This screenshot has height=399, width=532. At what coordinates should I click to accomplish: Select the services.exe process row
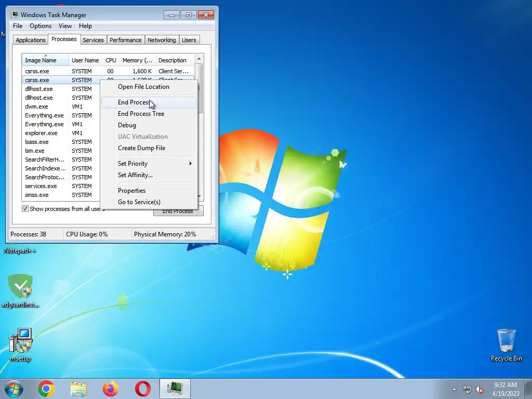[61, 186]
